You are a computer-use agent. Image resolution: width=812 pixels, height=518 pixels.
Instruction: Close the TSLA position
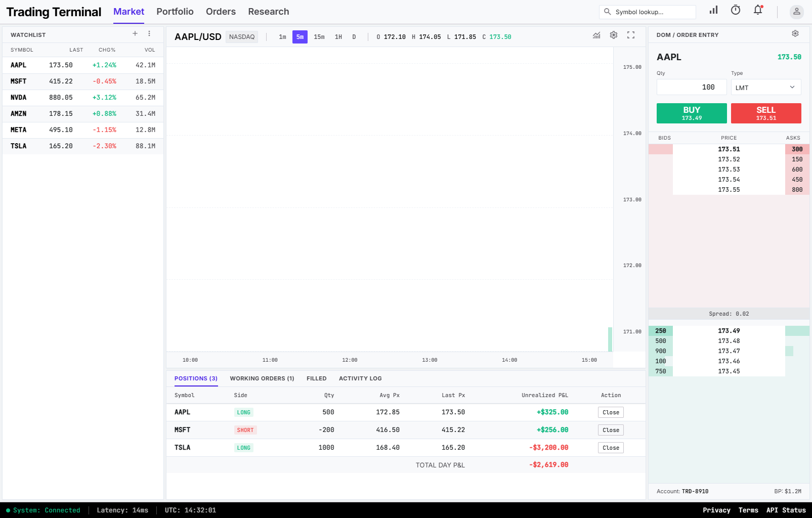611,448
